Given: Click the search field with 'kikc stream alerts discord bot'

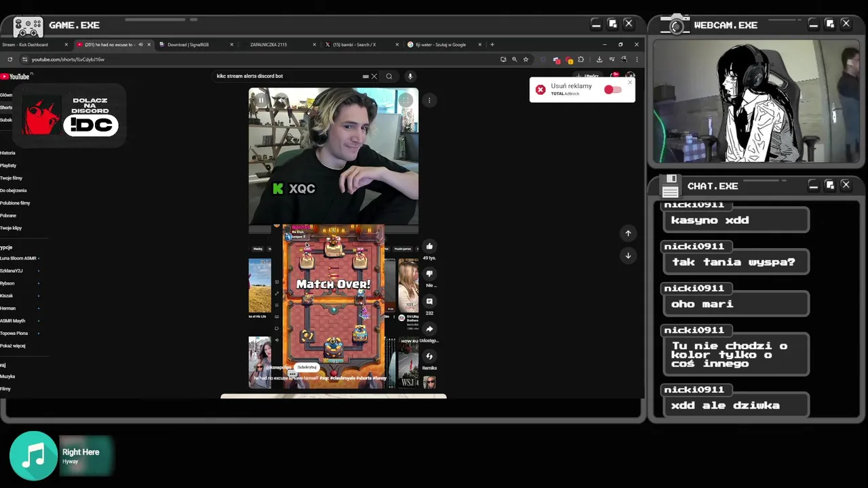Looking at the screenshot, I should point(288,76).
